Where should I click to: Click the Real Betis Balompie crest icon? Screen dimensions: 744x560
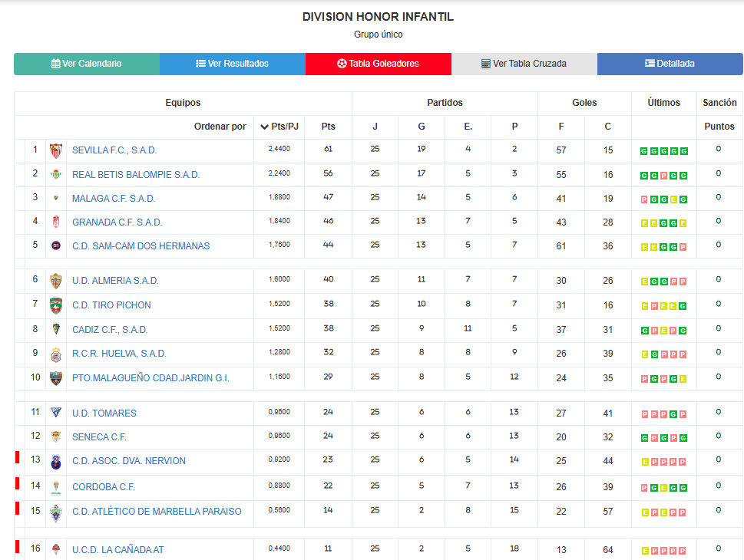coord(56,174)
